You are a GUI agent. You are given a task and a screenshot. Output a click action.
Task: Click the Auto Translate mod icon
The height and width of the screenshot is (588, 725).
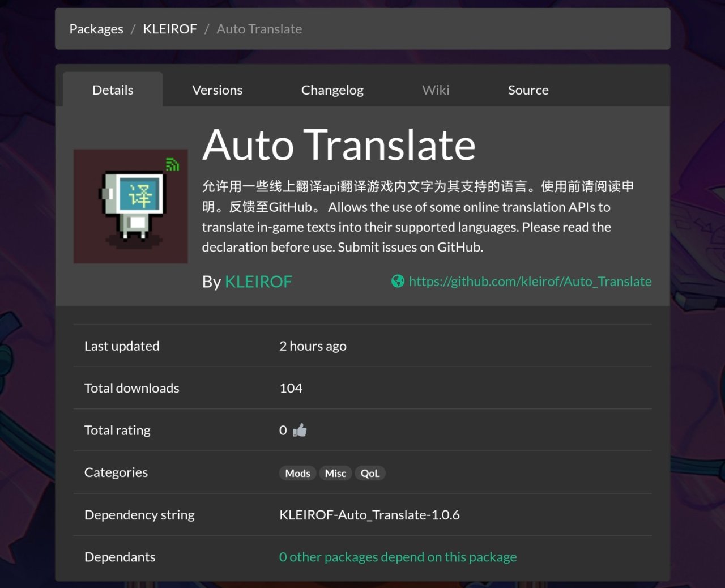click(x=130, y=206)
